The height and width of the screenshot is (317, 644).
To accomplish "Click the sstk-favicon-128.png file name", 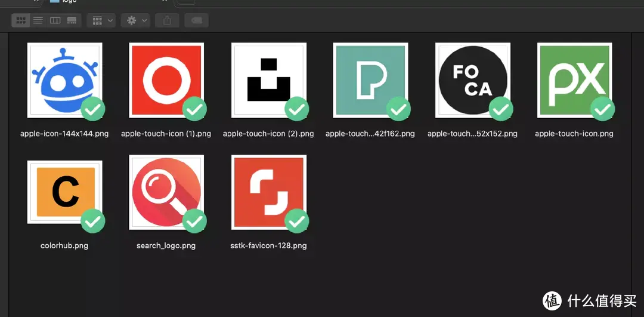I will (268, 246).
